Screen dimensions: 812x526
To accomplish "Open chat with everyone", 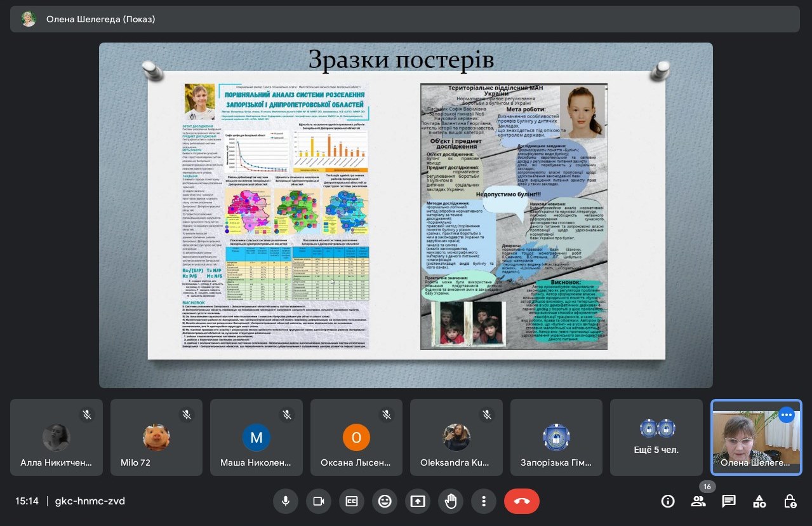I will tap(729, 501).
